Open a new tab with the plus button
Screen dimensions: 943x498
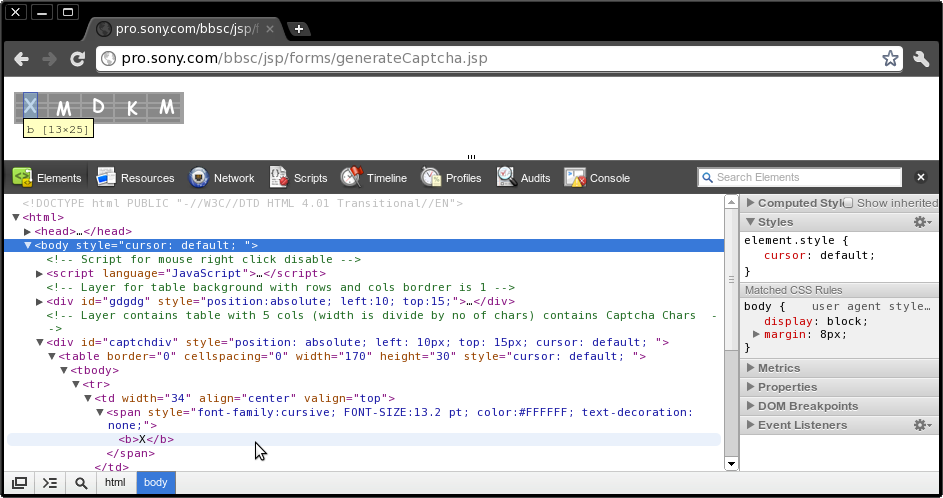pos(298,29)
